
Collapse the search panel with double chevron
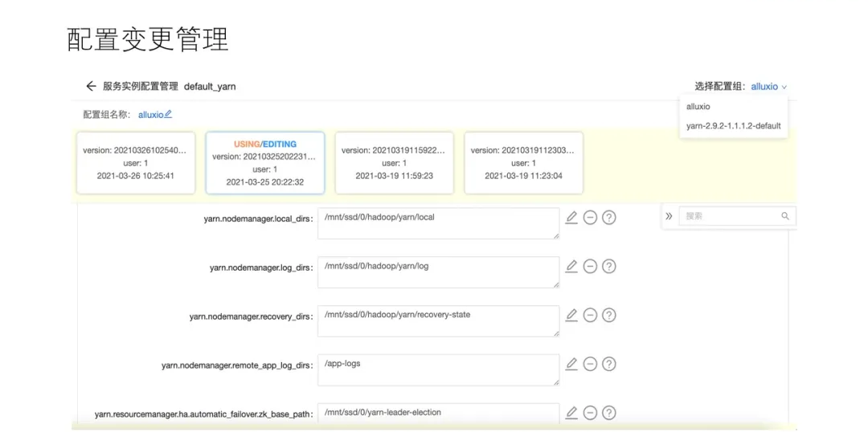pyautogui.click(x=669, y=216)
